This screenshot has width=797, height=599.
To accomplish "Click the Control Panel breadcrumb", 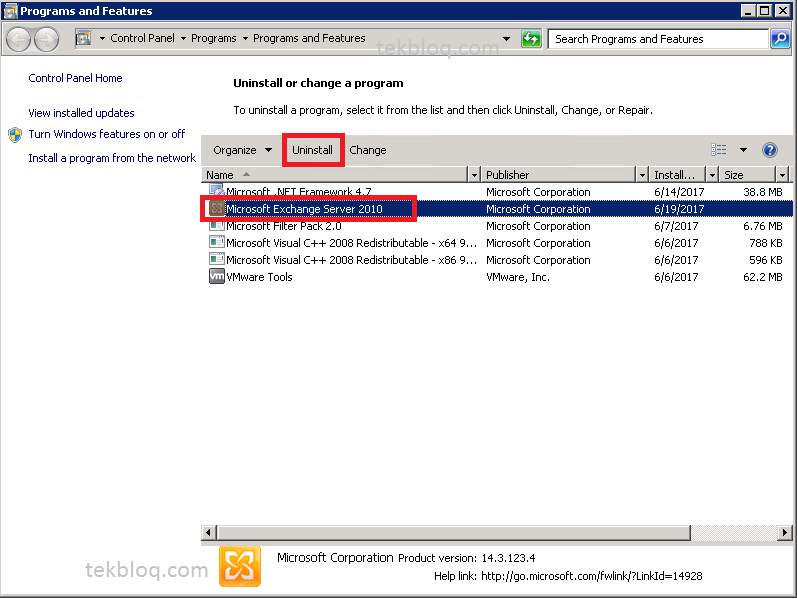I will 142,38.
